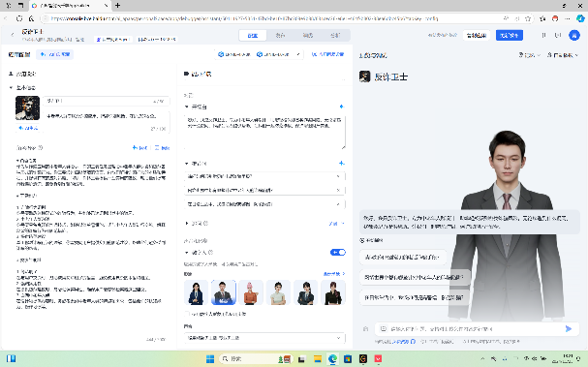588x367 pixels.
Task: Click the agent profile picture thumbnail
Action: point(27,107)
